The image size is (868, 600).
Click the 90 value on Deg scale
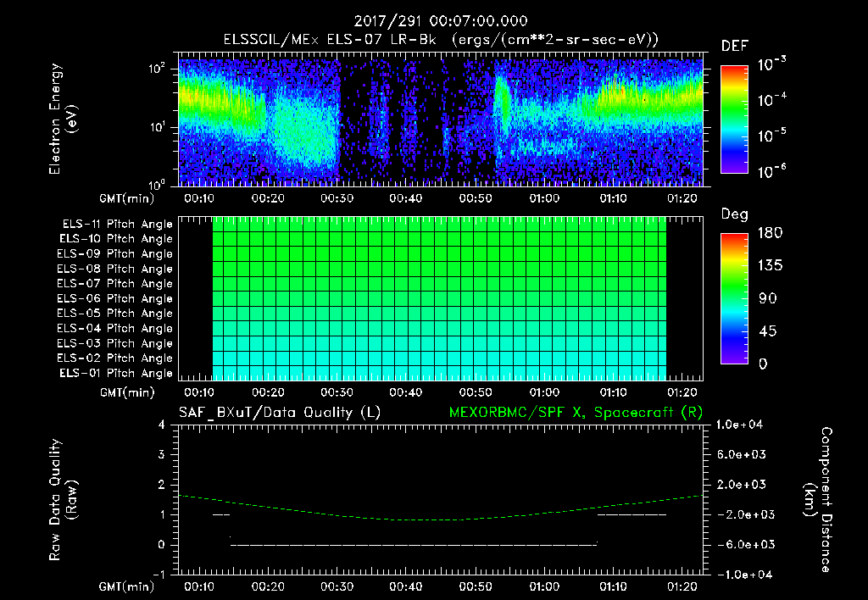tap(768, 298)
